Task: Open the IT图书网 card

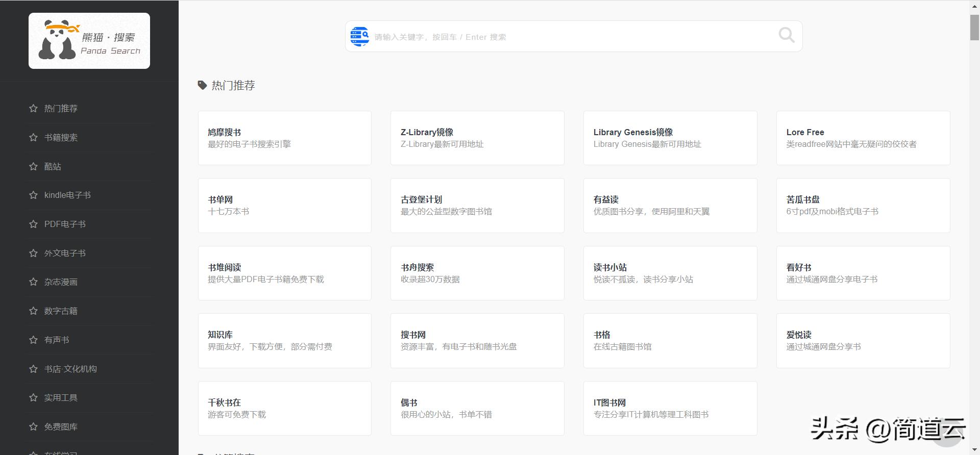Action: coord(670,408)
